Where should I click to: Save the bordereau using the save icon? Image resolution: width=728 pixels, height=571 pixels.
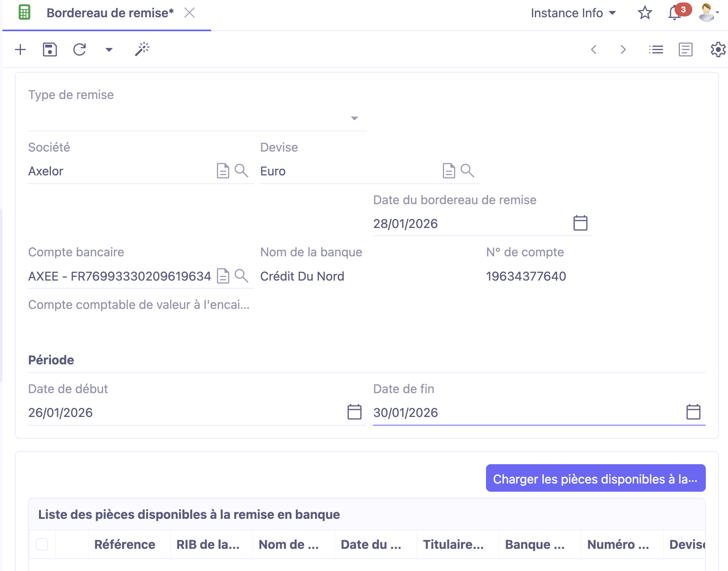pos(49,49)
